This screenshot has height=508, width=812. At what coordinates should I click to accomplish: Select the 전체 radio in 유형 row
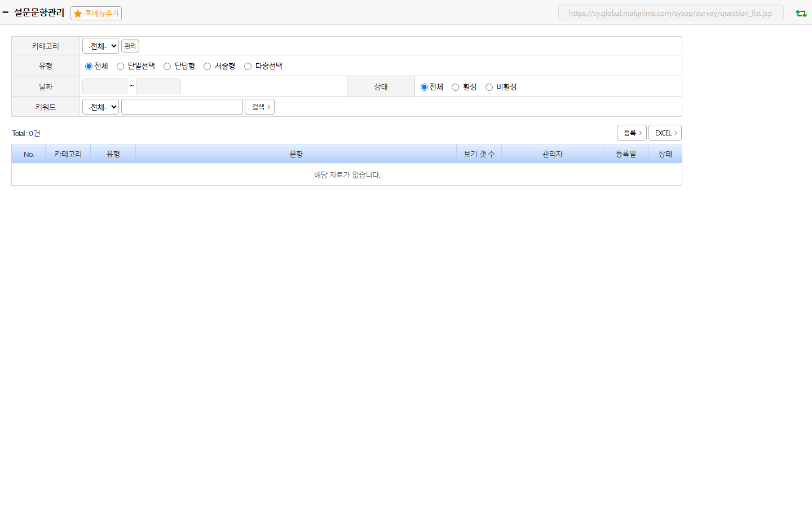(x=89, y=66)
